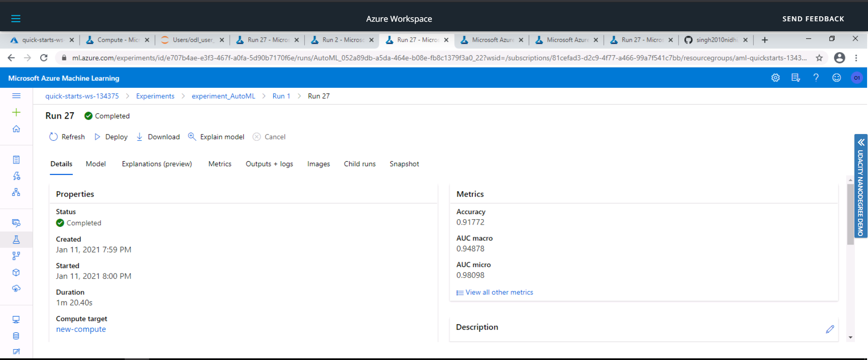The image size is (868, 360).
Task: Open Run 1 breadcrumb link
Action: 281,96
